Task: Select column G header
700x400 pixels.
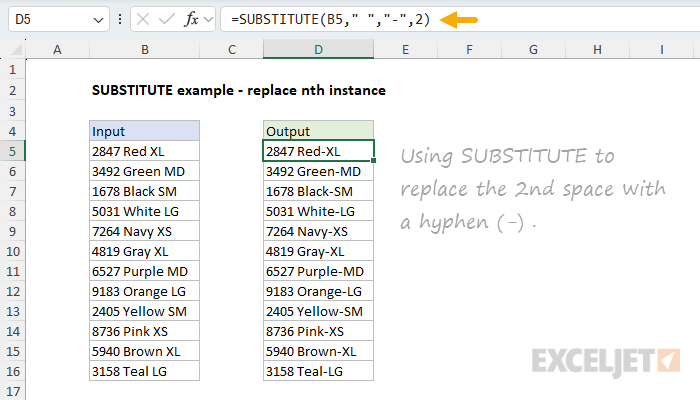Action: coord(533,50)
